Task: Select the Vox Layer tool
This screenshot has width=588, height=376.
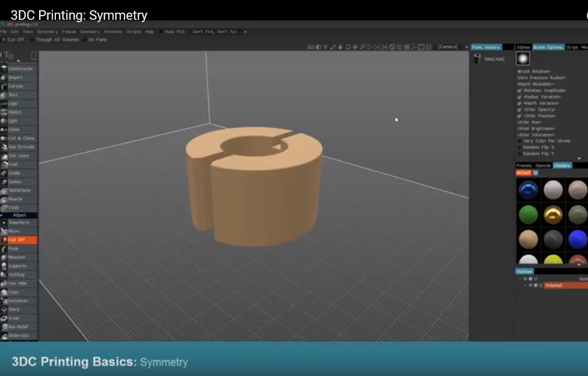Action: click(x=19, y=156)
